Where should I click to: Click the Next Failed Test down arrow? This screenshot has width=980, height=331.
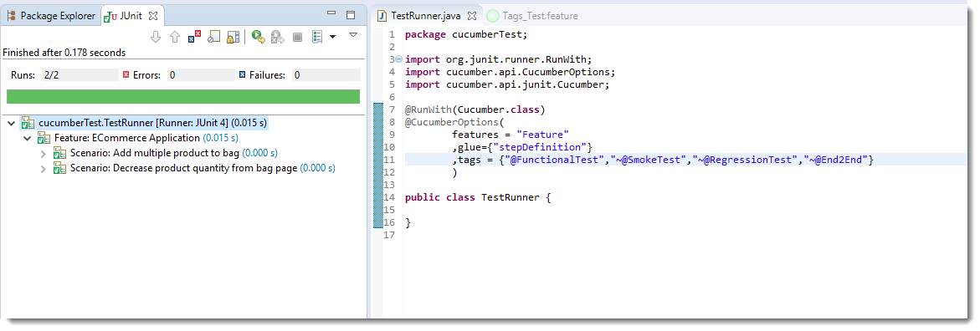[x=156, y=37]
